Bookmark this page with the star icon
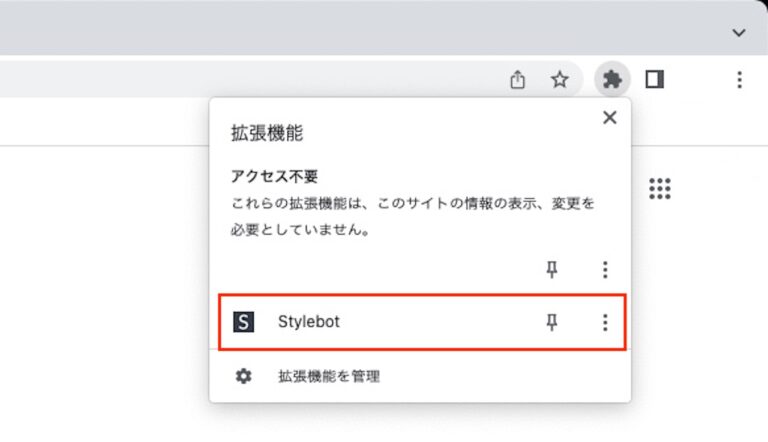This screenshot has width=768, height=442. coord(560,79)
